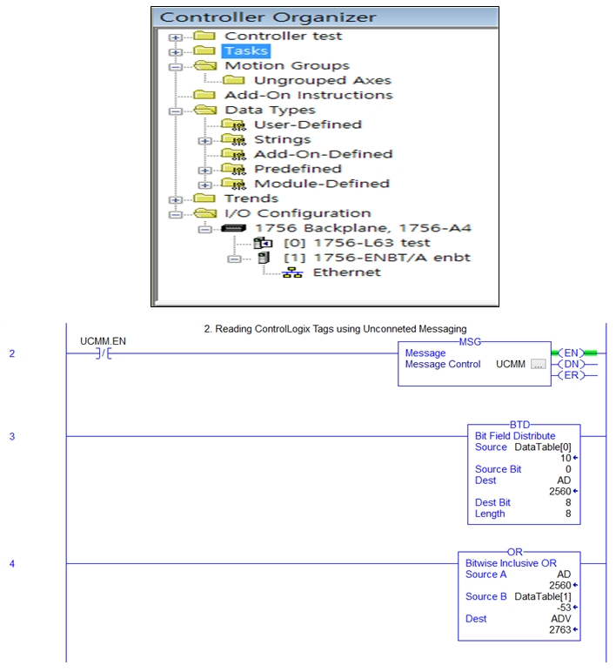The image size is (616, 672).
Task: Click the Predefined data type icon
Action: click(234, 169)
